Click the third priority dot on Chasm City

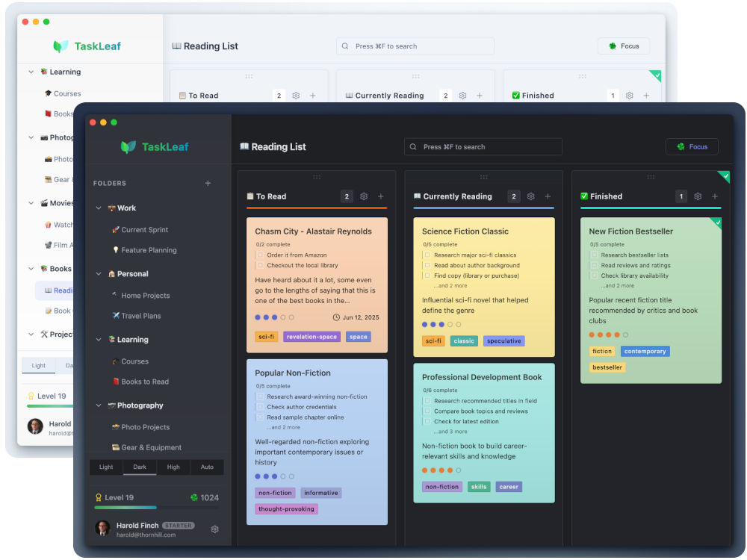[x=275, y=317]
